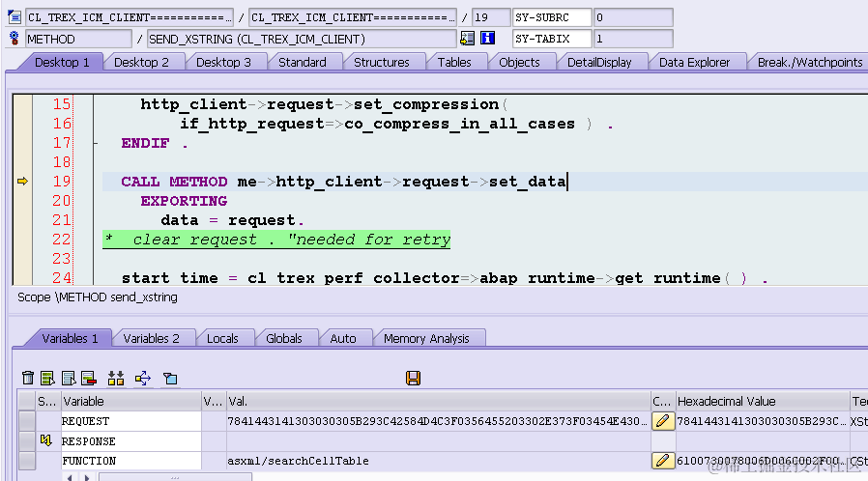This screenshot has width=868, height=481.
Task: Open the Standard tab
Action: pyautogui.click(x=303, y=62)
